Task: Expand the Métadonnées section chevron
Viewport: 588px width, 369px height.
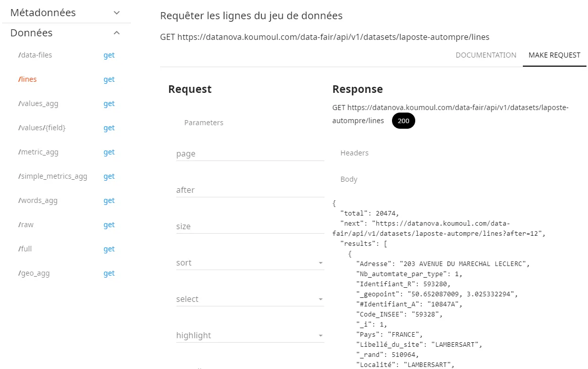Action: 117,13
